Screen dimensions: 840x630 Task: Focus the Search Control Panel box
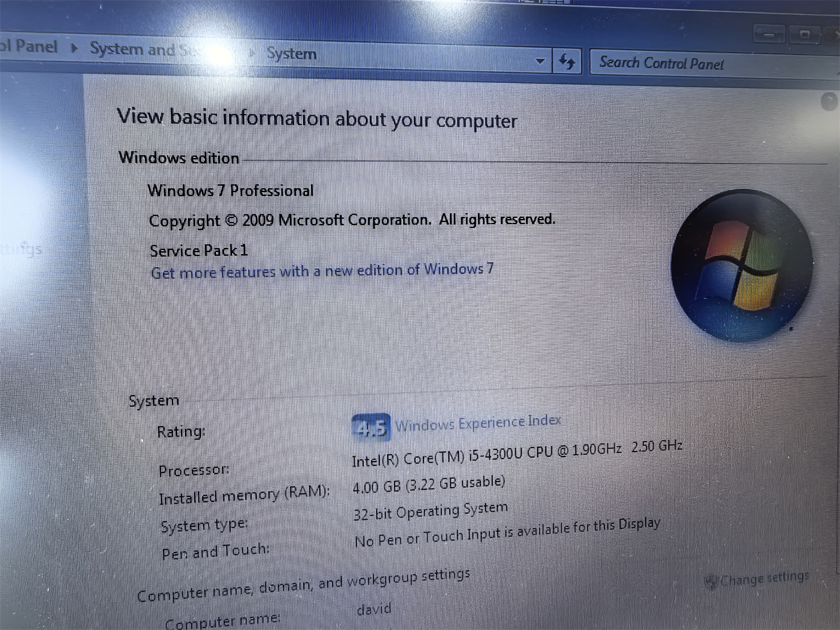point(714,63)
